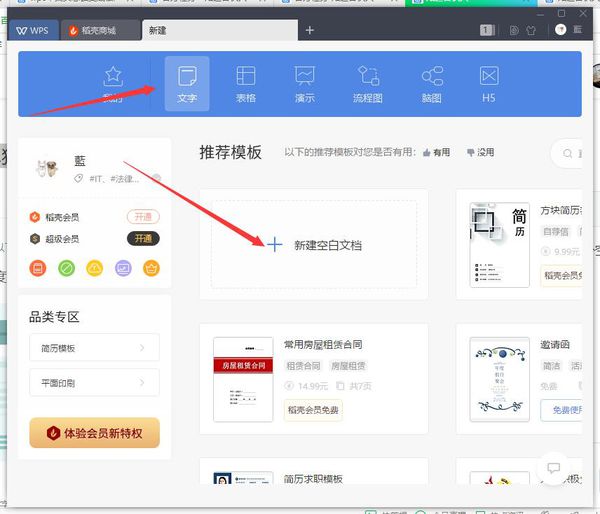The image size is (600, 514).
Task: Select the 流程图 flowchart icon
Action: coord(368,83)
